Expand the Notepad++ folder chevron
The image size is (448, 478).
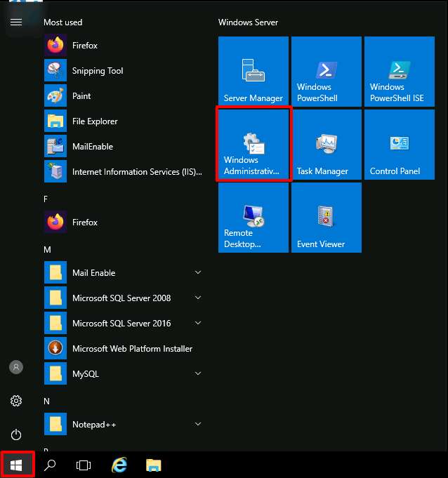(x=198, y=424)
